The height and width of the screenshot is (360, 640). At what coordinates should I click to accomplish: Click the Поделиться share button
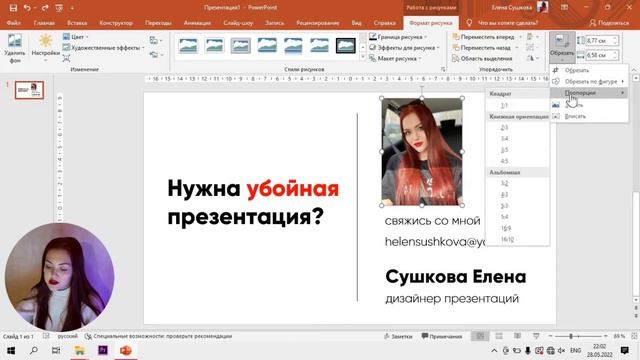[609, 23]
